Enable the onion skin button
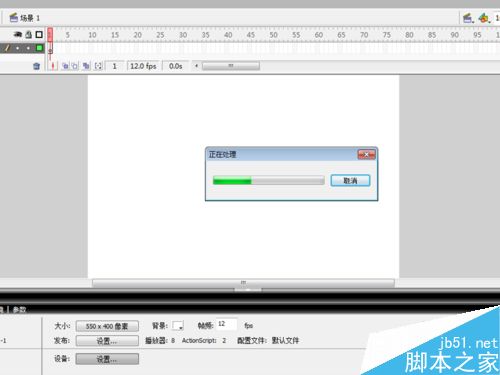Viewport: 500px width, 375px height. pyautogui.click(x=65, y=66)
